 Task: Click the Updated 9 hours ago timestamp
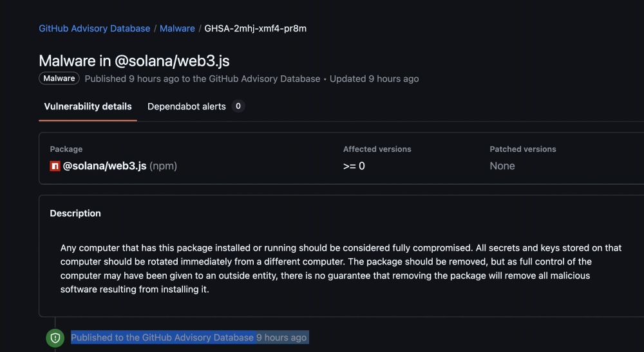point(374,79)
